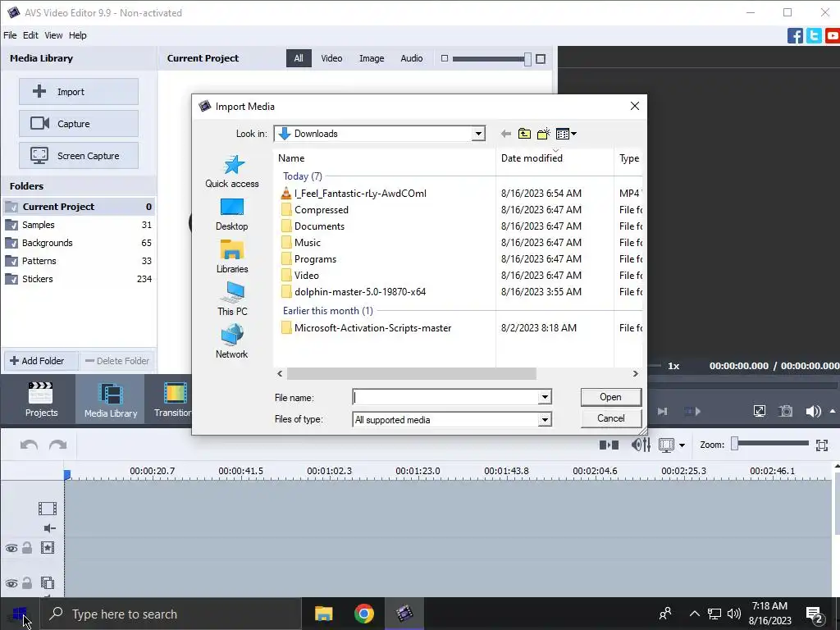This screenshot has height=630, width=840.
Task: Open Quick access in dialog sidebar
Action: (x=232, y=171)
